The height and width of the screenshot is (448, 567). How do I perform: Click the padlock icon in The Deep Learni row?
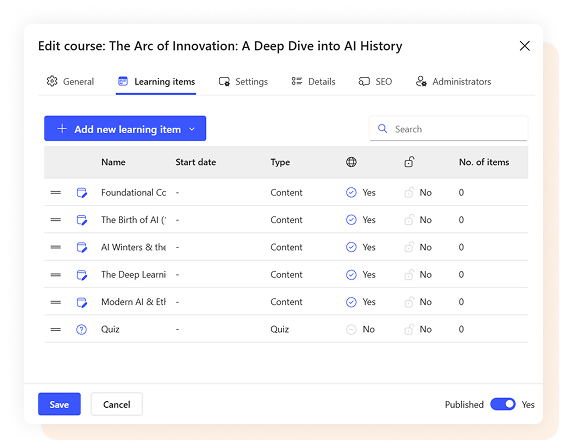tap(409, 274)
